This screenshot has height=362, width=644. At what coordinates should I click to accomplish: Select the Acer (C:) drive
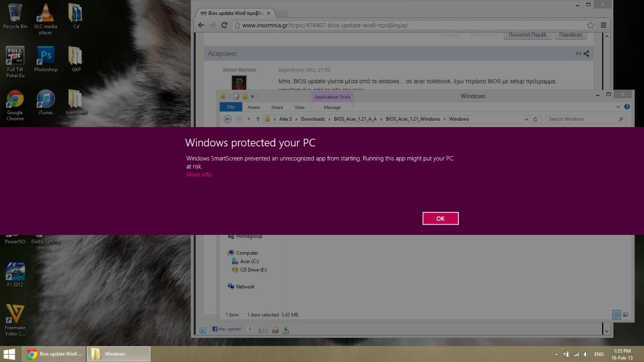pyautogui.click(x=245, y=261)
